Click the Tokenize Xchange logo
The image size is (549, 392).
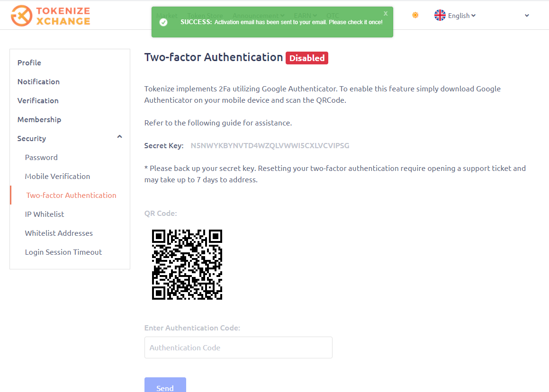pyautogui.click(x=50, y=16)
